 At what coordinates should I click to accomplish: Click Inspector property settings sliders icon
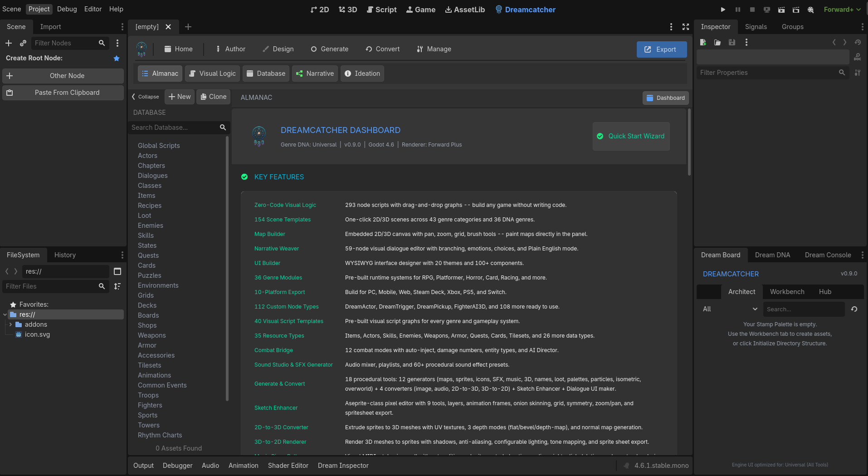(x=858, y=73)
